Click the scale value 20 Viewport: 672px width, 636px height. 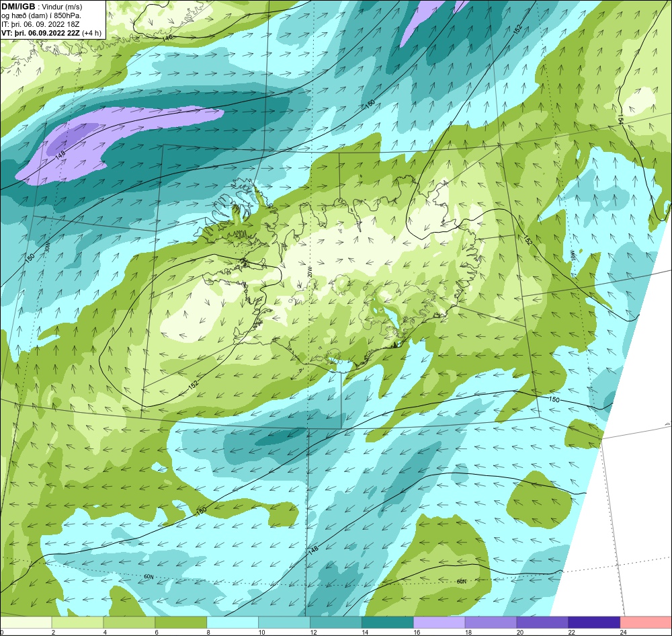tap(520, 632)
